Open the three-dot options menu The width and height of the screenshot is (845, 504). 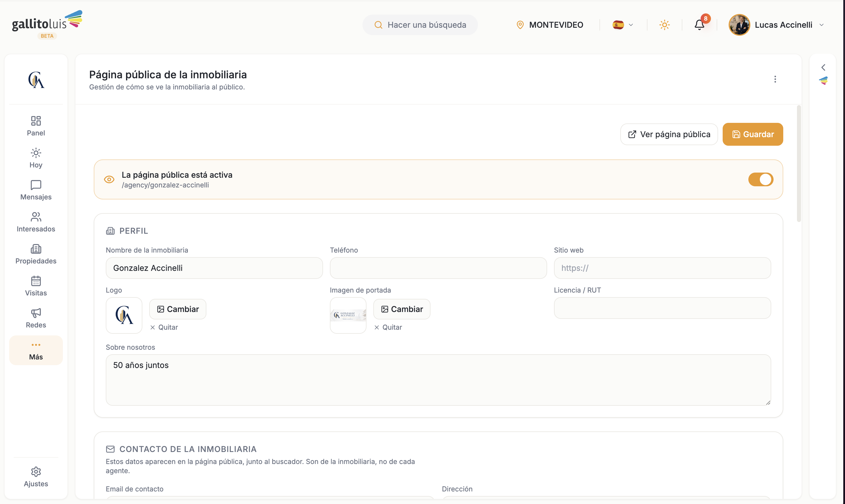coord(775,79)
